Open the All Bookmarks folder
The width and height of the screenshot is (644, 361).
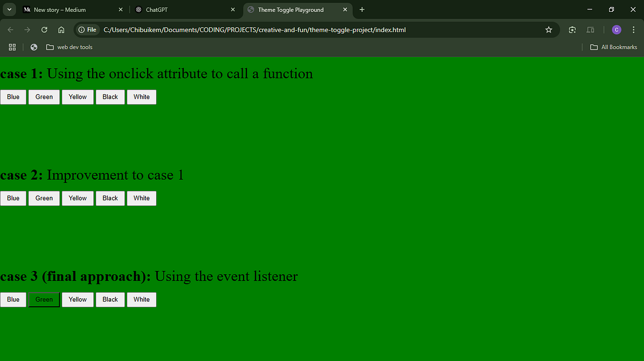click(x=613, y=47)
